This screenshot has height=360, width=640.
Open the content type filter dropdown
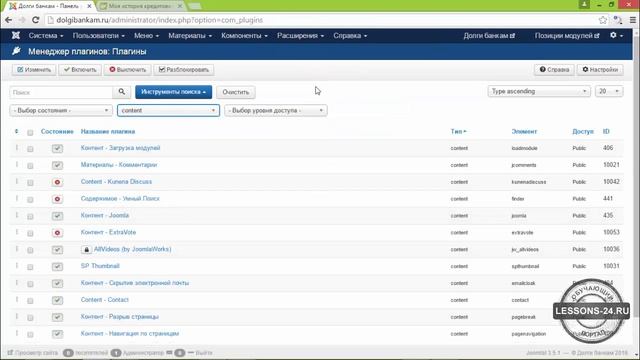click(168, 111)
